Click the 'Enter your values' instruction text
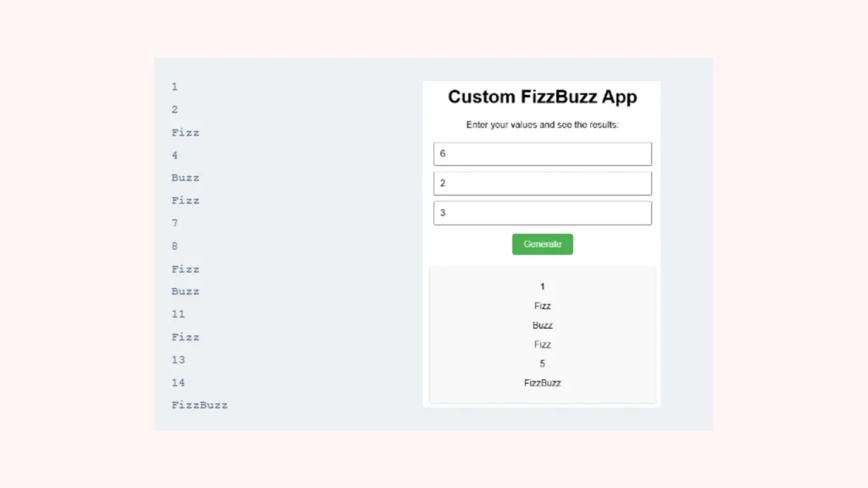The height and width of the screenshot is (488, 868). (542, 124)
